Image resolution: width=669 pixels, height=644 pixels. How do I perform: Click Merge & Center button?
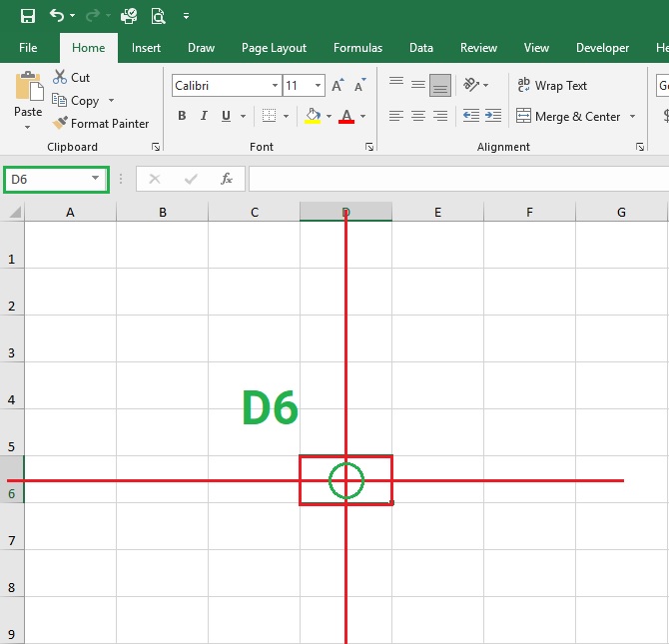[568, 116]
